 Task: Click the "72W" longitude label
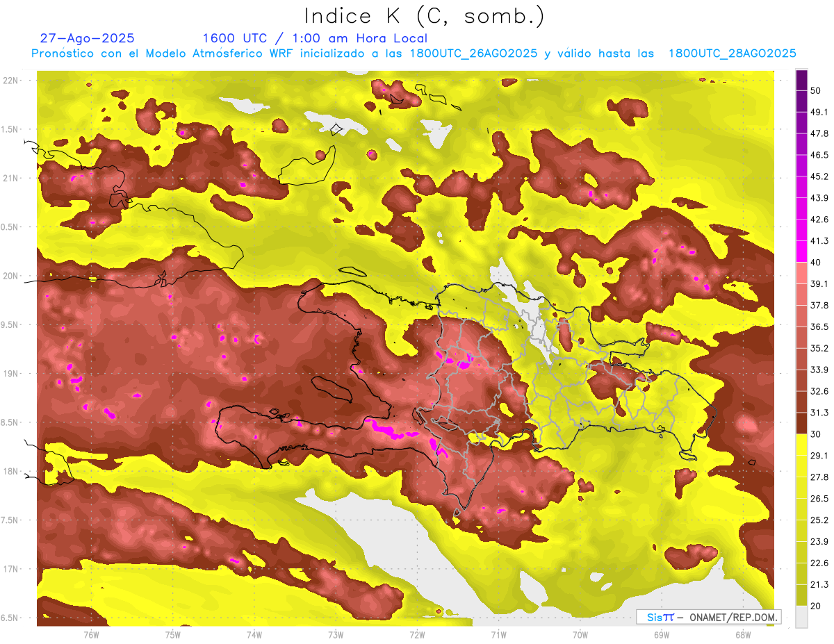coord(417,634)
